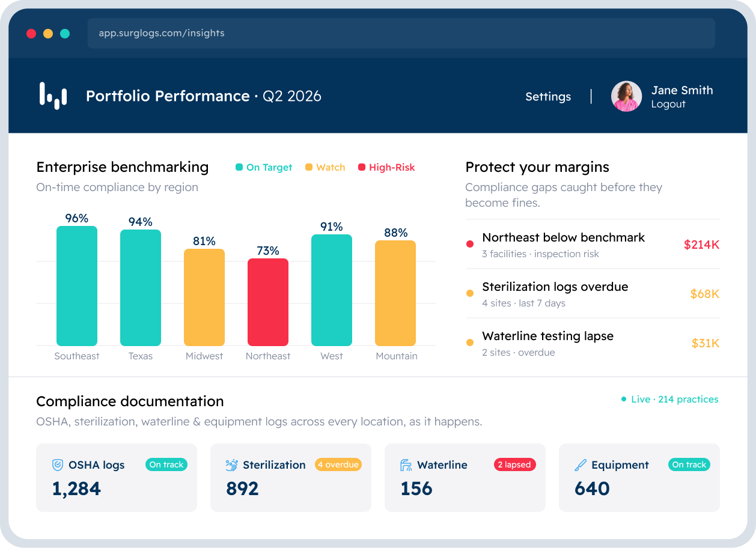Click the Protect your margins heading
Image resolution: width=756 pixels, height=548 pixels.
[537, 167]
